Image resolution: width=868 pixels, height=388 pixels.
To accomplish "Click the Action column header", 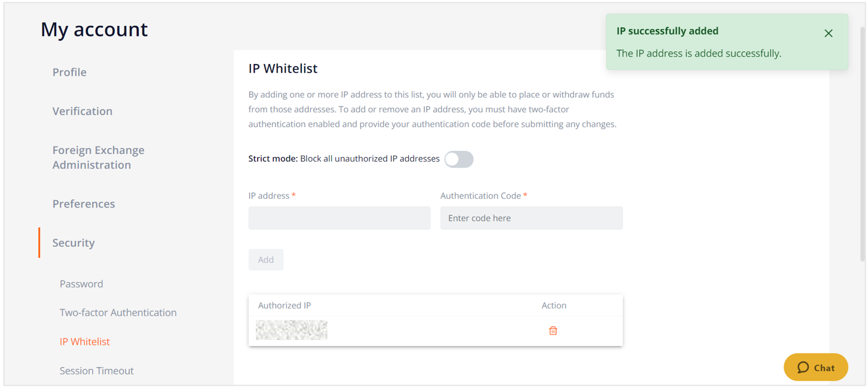I will tap(554, 305).
